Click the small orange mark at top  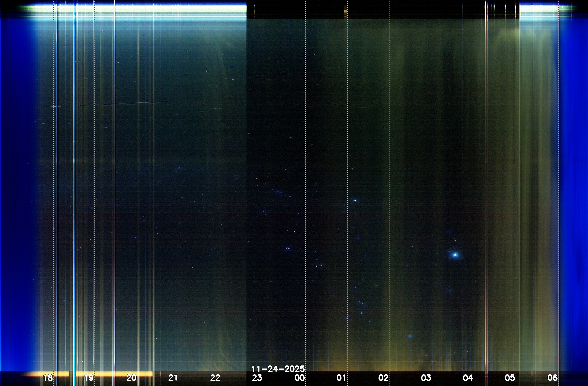(346, 11)
